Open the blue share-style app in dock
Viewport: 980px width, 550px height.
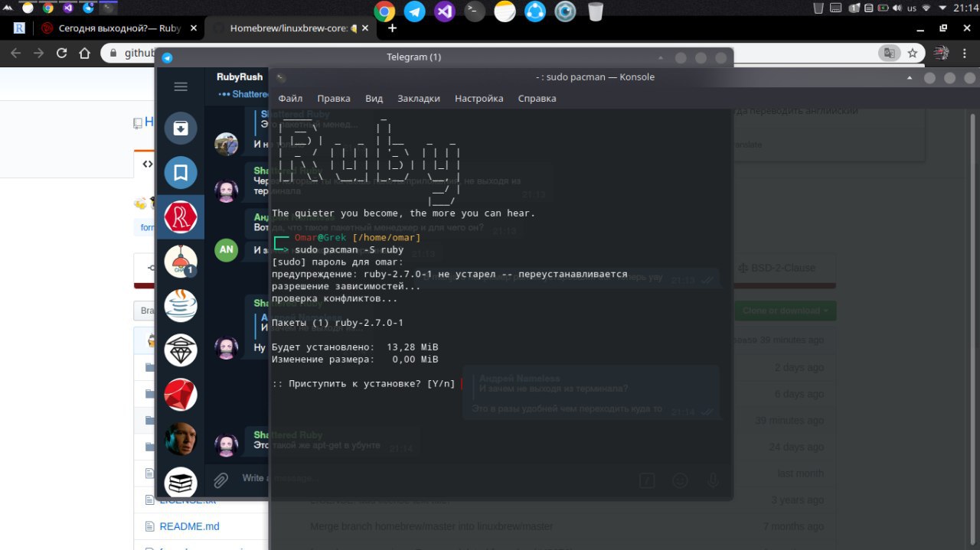(535, 11)
